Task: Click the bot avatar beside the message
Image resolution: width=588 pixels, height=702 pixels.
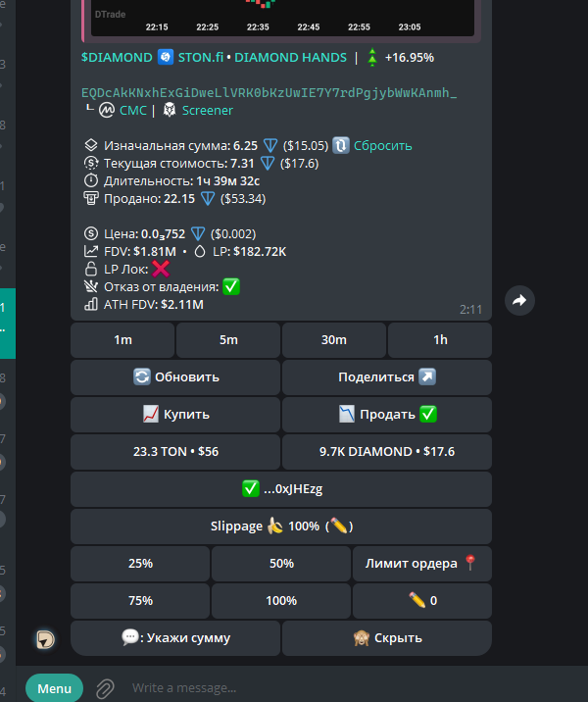Action: click(45, 639)
